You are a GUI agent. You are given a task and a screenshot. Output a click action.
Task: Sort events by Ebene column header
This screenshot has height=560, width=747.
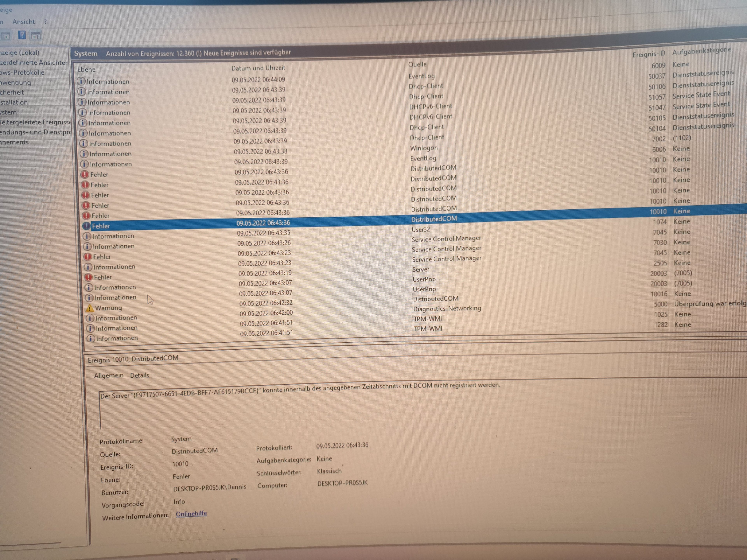86,70
